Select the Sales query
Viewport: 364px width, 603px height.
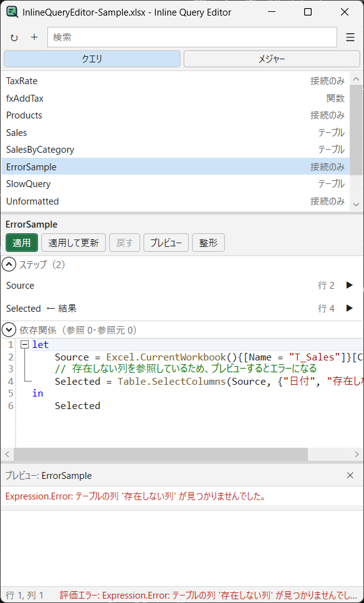click(x=175, y=133)
